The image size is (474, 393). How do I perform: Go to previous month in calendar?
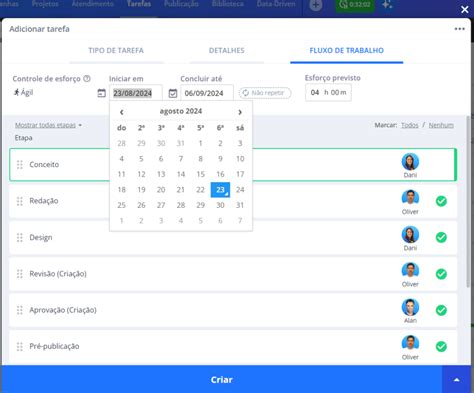point(122,112)
